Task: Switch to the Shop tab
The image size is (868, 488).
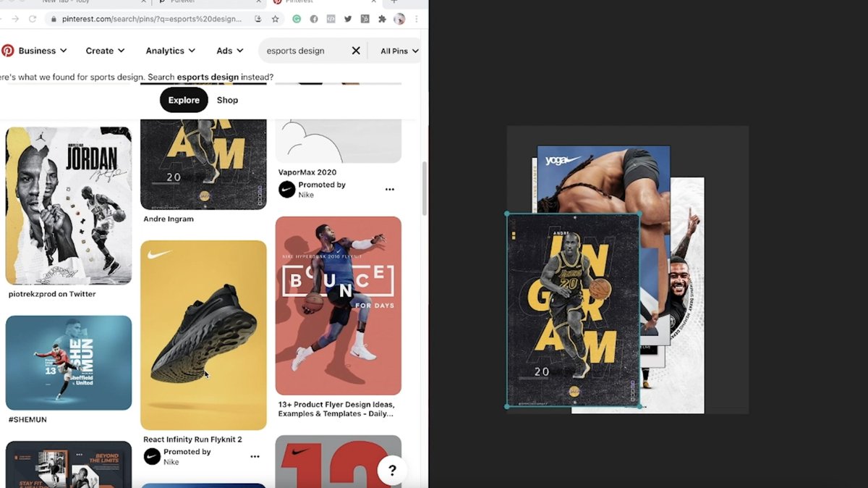Action: coord(227,100)
